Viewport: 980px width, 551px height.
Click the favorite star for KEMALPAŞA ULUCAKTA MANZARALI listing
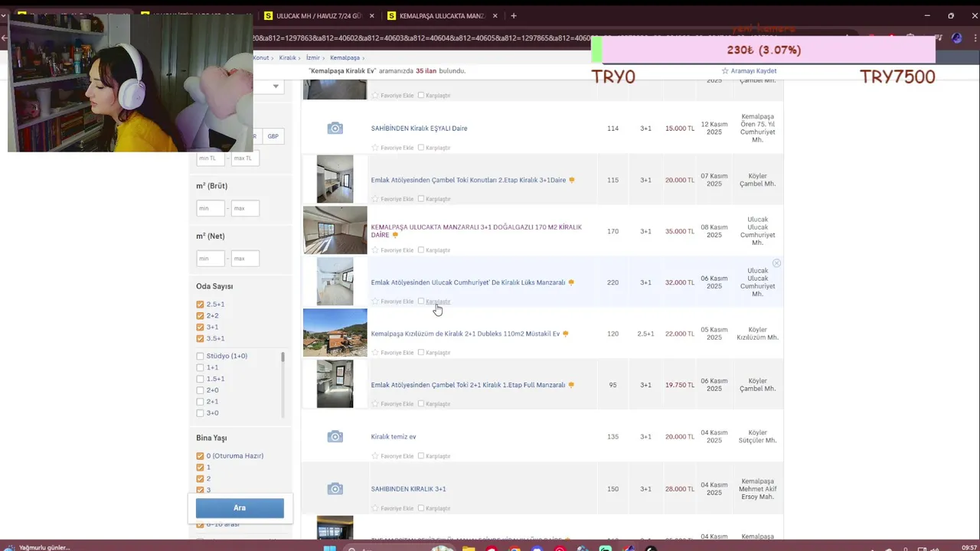coord(375,250)
